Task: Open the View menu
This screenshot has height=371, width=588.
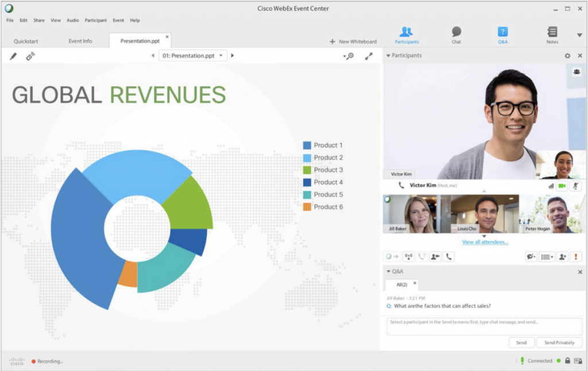Action: (56, 20)
